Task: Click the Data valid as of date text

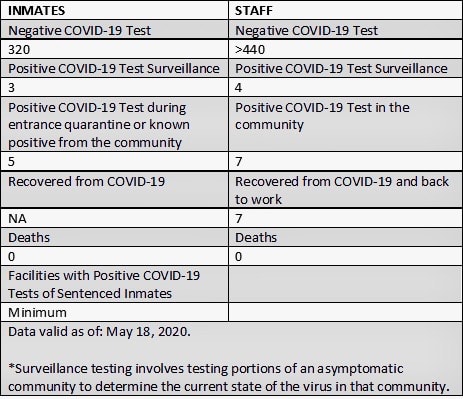Action: 99,332
